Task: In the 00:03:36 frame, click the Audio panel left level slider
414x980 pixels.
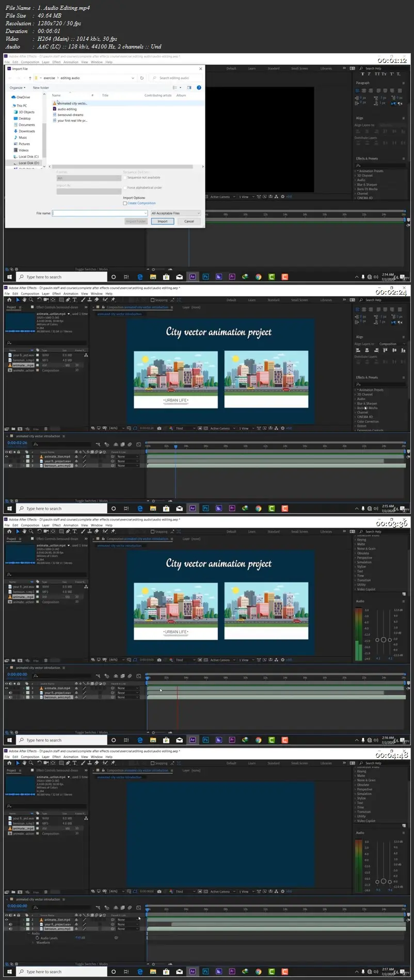Action: tap(377, 640)
